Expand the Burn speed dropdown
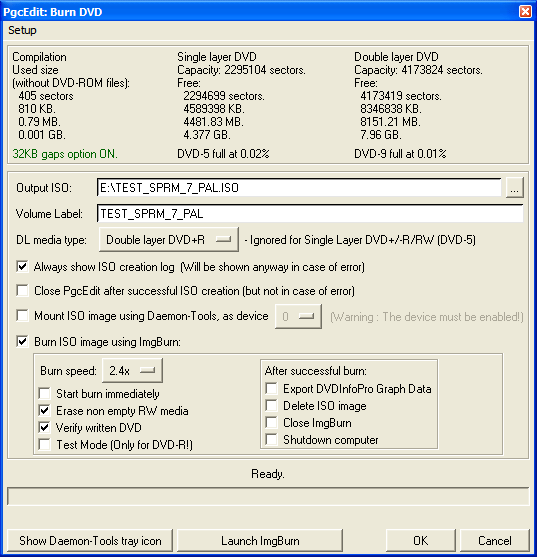The width and height of the screenshot is (537, 557). click(x=132, y=371)
